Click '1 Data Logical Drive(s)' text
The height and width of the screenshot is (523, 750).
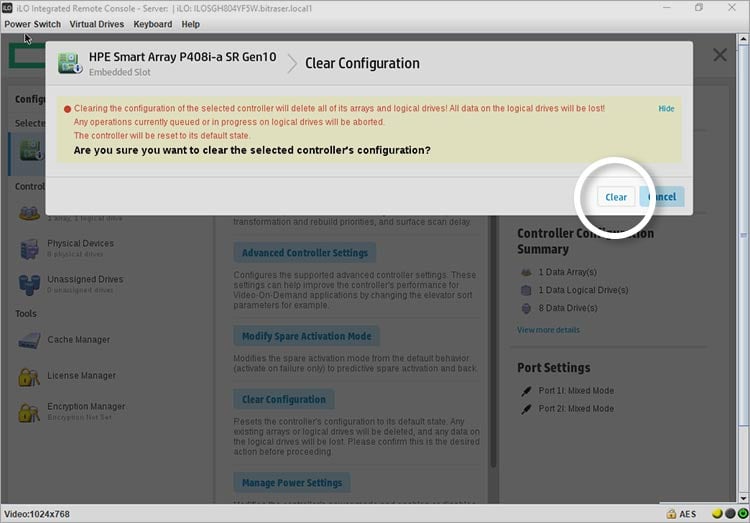583,290
